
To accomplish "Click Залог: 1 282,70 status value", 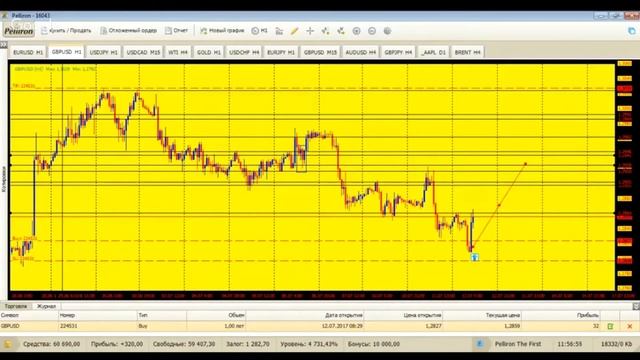I will tap(248, 344).
